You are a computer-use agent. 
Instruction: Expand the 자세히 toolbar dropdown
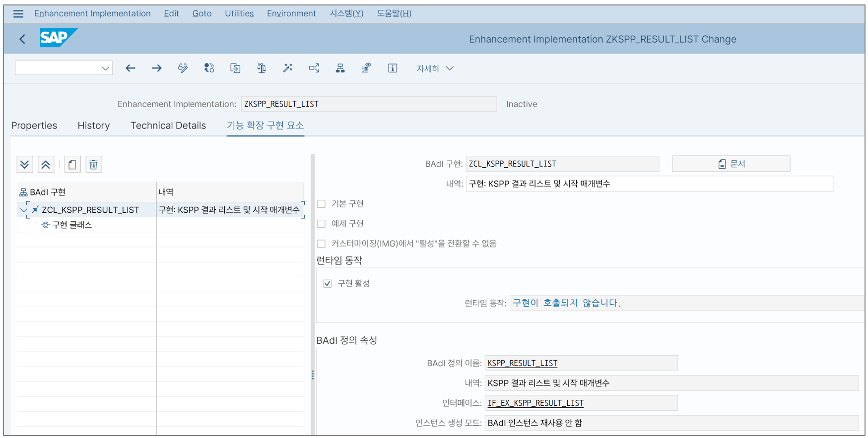435,68
